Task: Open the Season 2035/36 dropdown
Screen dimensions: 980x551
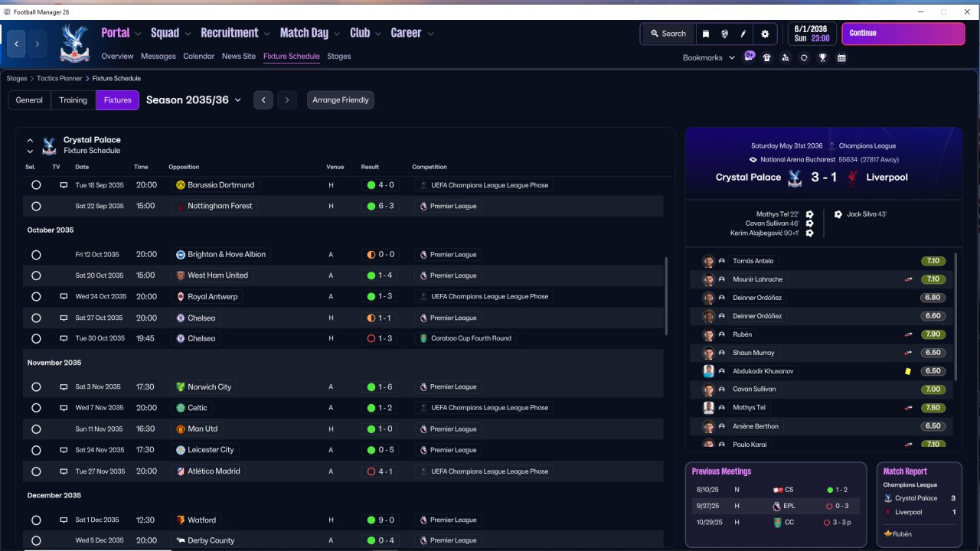Action: pos(194,100)
